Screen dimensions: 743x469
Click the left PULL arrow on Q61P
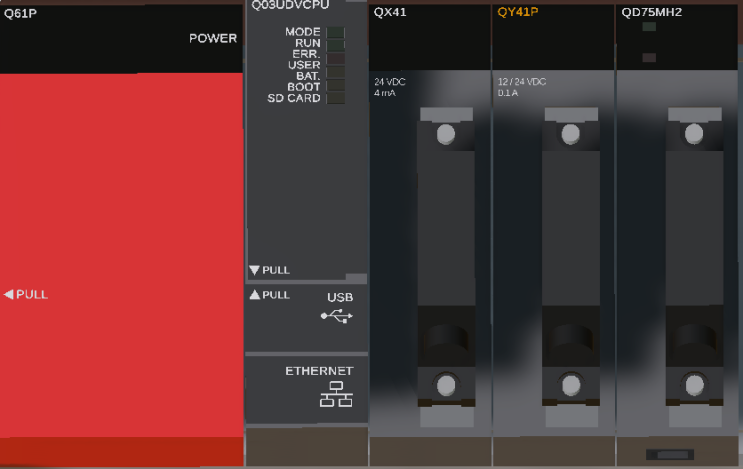click(x=9, y=295)
